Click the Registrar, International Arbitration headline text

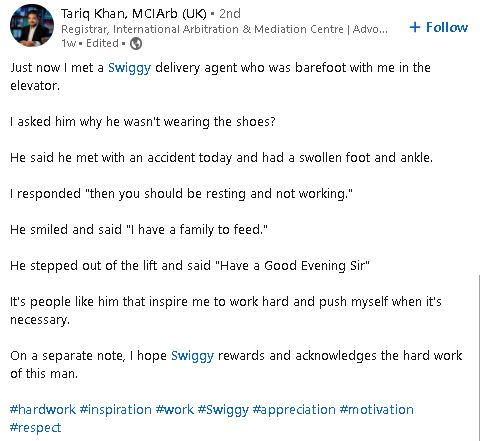coord(224,29)
